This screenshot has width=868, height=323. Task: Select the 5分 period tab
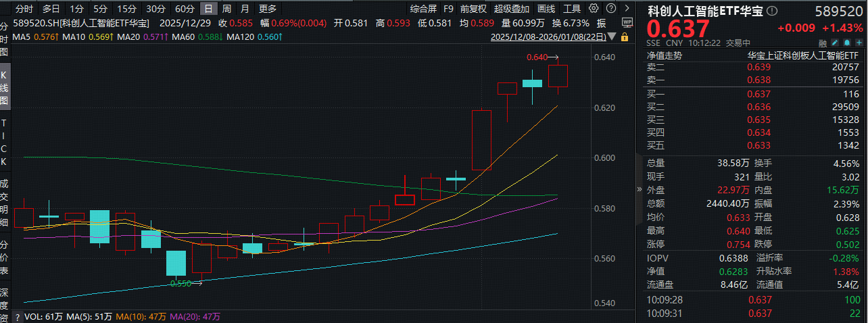pos(100,9)
